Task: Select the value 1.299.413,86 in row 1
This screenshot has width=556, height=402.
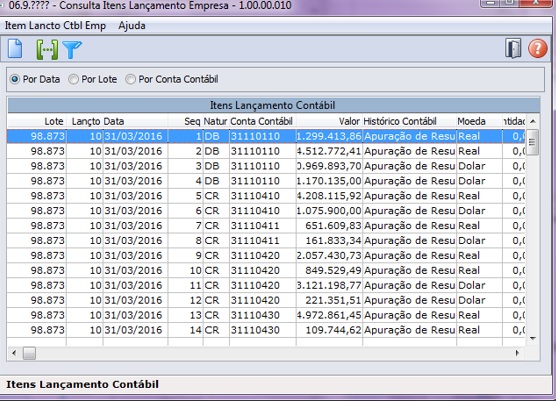Action: (329, 136)
